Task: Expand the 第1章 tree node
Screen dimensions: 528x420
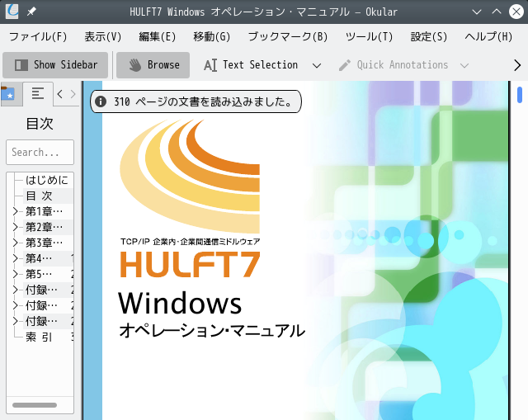Action: click(15, 211)
